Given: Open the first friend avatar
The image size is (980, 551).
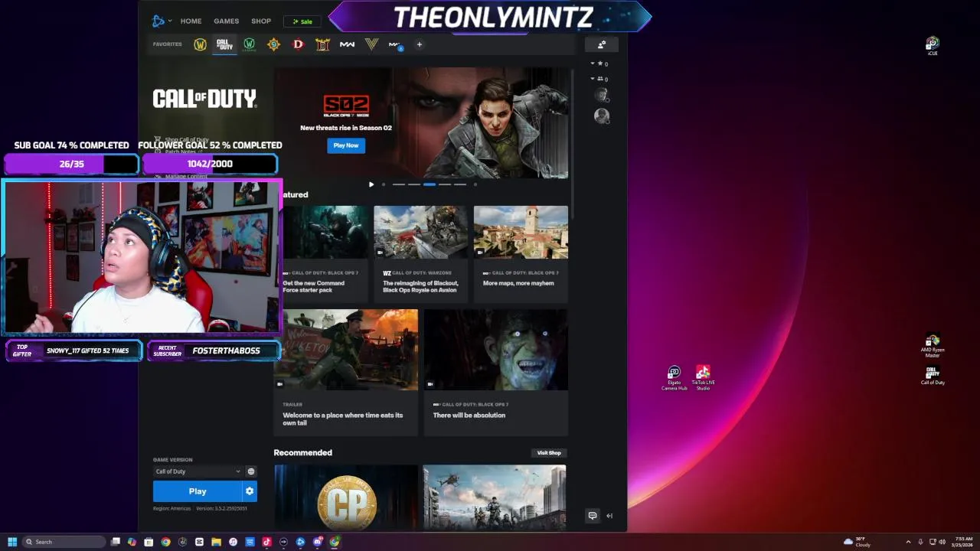Looking at the screenshot, I should point(602,95).
